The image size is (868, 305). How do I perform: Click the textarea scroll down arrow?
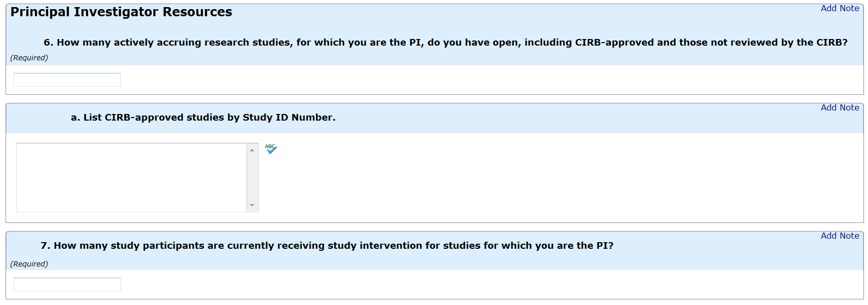[x=252, y=205]
